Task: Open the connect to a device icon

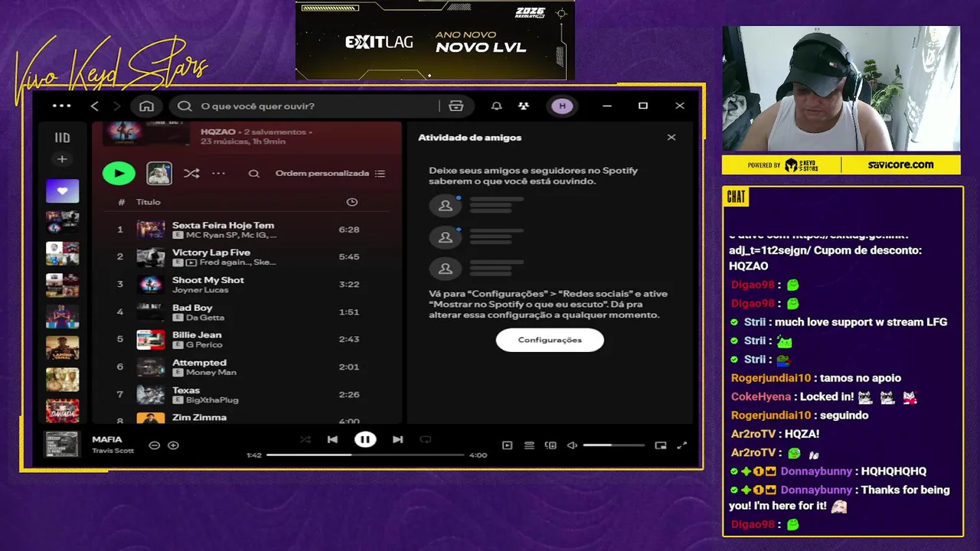Action: click(550, 445)
